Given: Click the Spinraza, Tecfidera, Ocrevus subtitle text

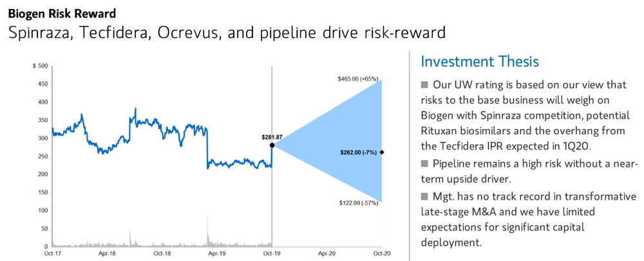Looking at the screenshot, I should click(x=227, y=34).
